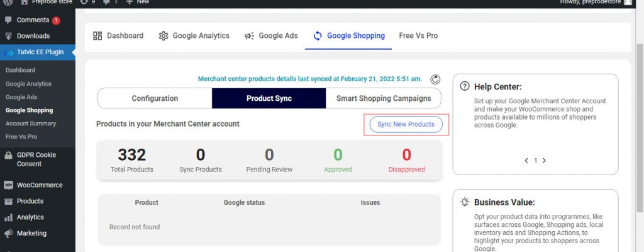Refresh merchant center product details icon
This screenshot has height=252, width=644.
click(x=435, y=79)
